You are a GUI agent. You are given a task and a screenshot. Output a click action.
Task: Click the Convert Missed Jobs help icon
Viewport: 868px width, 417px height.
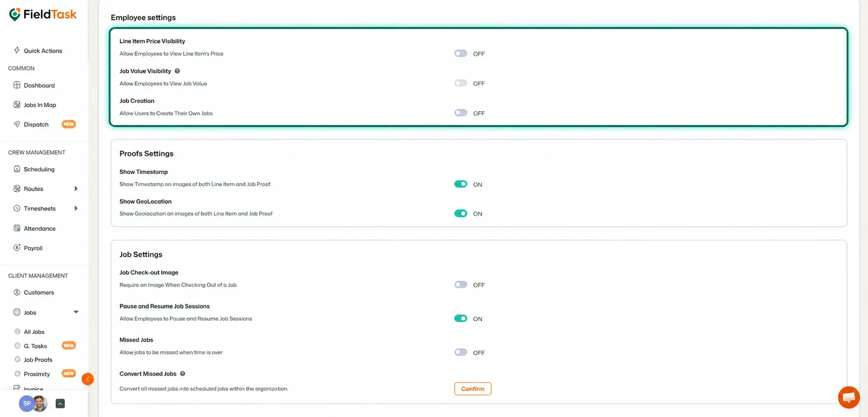[x=183, y=374]
